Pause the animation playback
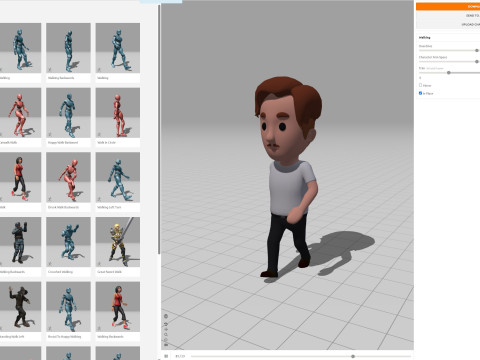The image size is (480, 360). (x=166, y=356)
